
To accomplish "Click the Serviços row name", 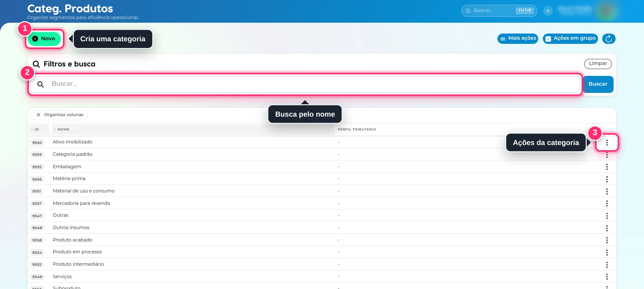I will point(62,277).
